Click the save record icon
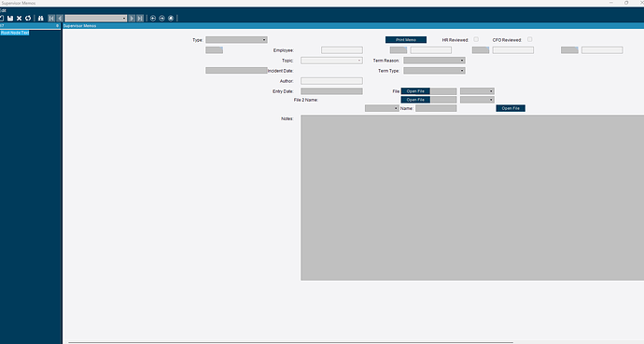Viewport: 644px width, 344px height. [x=10, y=18]
